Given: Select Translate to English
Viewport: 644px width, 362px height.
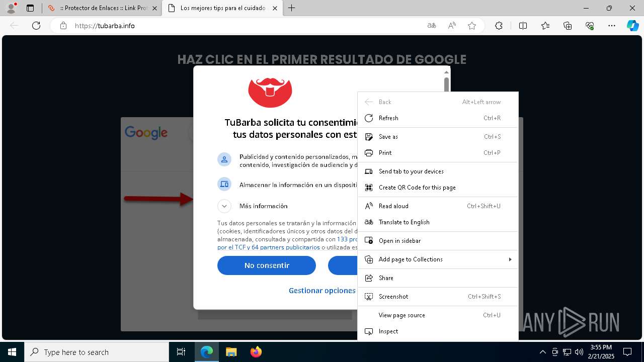Looking at the screenshot, I should [x=438, y=222].
